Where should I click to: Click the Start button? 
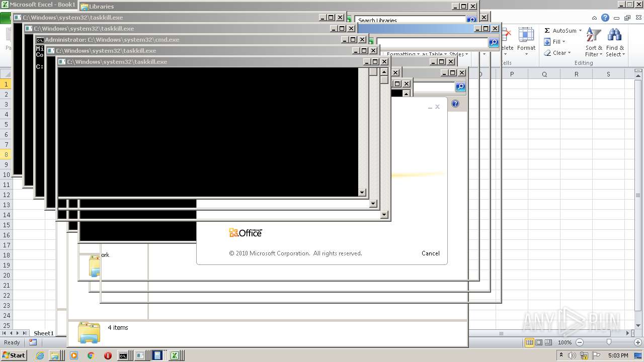pos(14,355)
